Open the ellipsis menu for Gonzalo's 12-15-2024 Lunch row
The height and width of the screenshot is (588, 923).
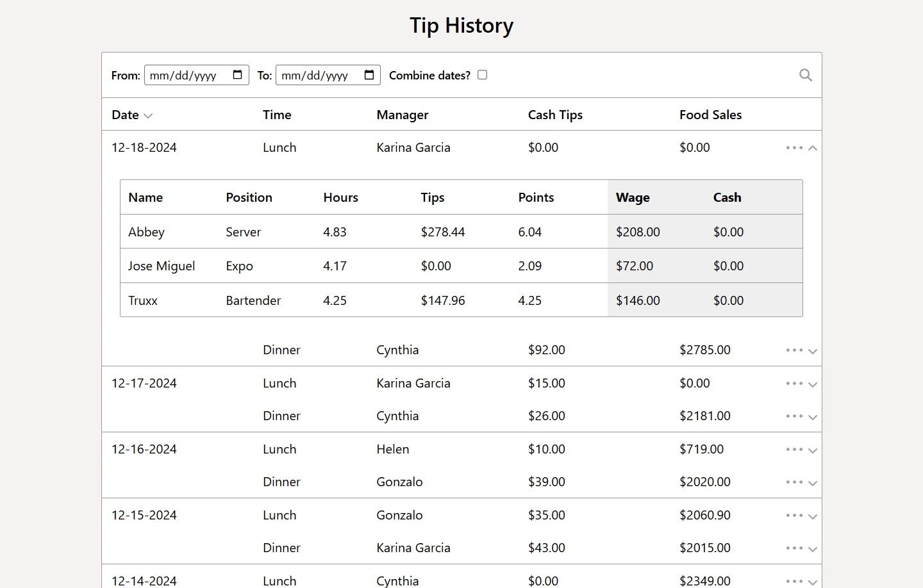(x=794, y=515)
